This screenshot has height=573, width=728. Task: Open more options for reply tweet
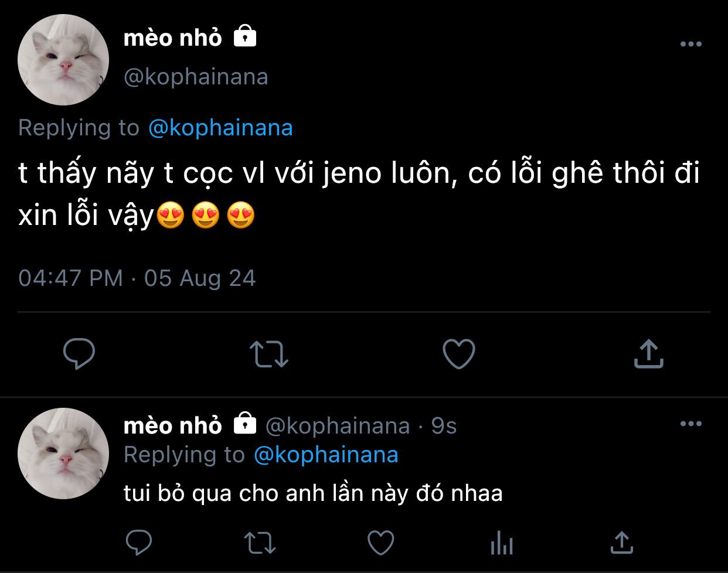(x=690, y=424)
